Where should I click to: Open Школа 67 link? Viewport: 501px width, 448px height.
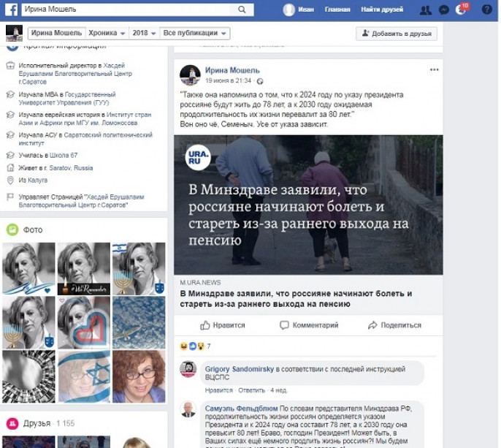pyautogui.click(x=64, y=156)
